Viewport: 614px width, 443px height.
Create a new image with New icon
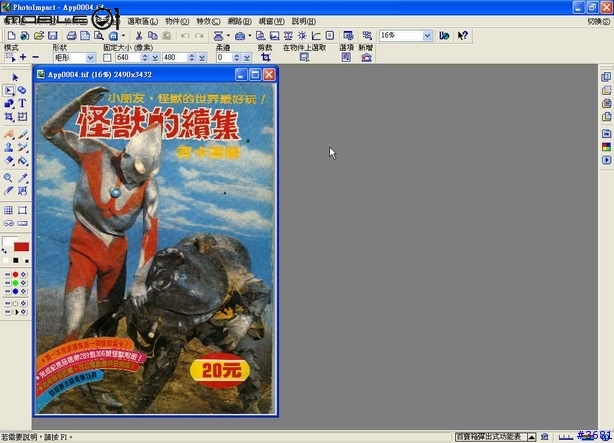coord(11,36)
